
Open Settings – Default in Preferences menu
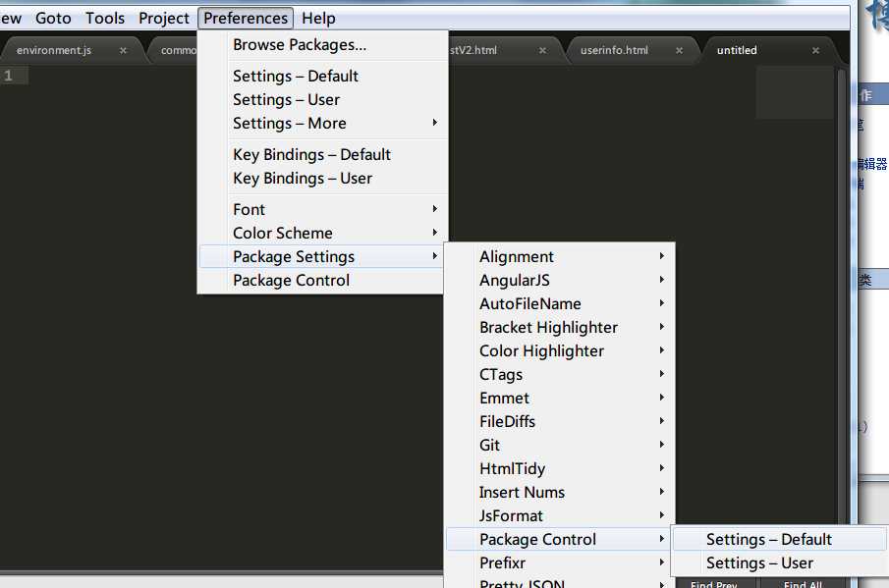[322, 76]
